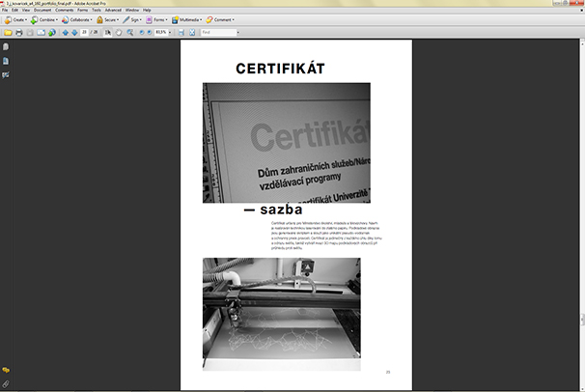Click the page number input field
This screenshot has height=392, width=585.
[86, 32]
